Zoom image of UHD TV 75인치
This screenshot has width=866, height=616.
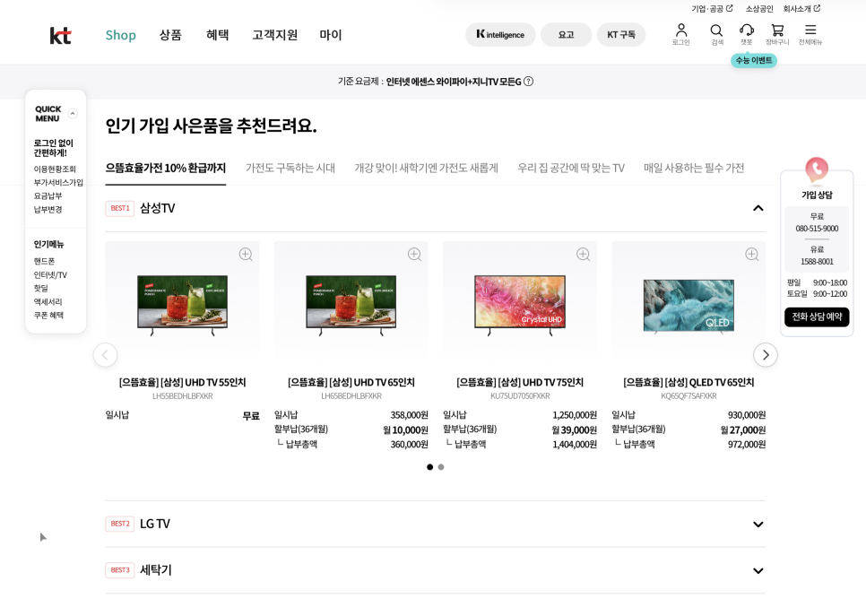tap(584, 254)
